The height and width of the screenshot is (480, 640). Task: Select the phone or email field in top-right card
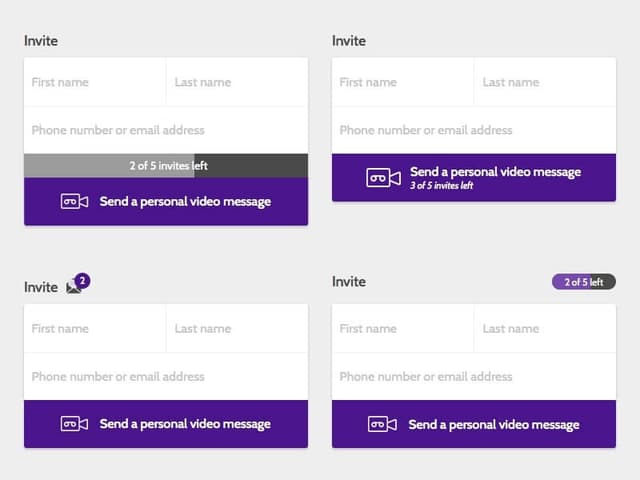(x=473, y=130)
